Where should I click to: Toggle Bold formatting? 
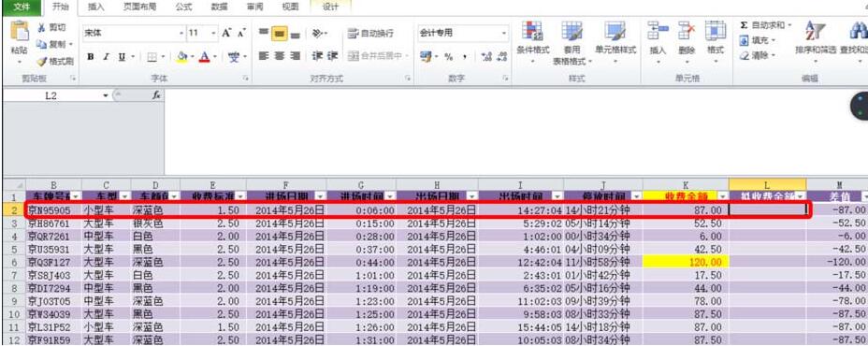pyautogui.click(x=91, y=56)
